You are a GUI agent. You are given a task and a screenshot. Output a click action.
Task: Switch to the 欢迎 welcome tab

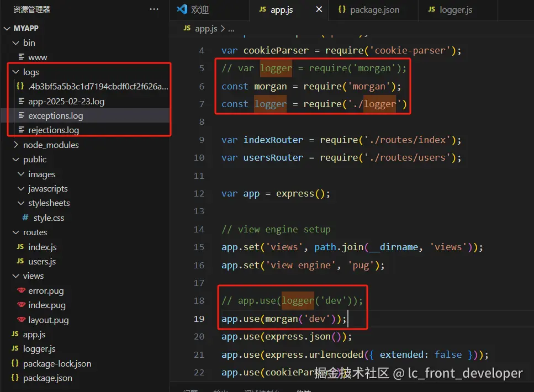click(209, 10)
